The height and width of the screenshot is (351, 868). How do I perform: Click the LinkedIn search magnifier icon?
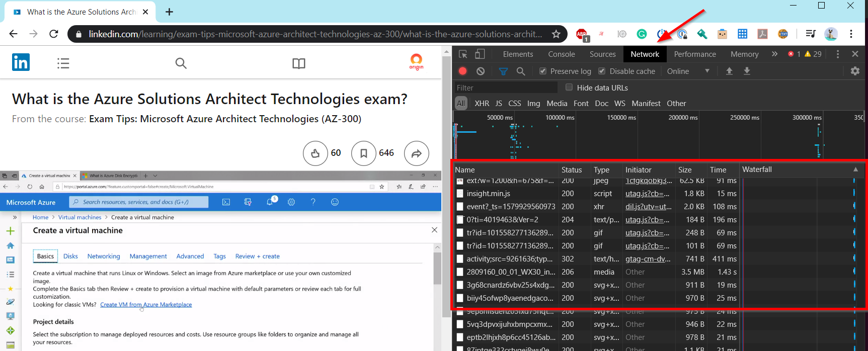[x=181, y=63]
